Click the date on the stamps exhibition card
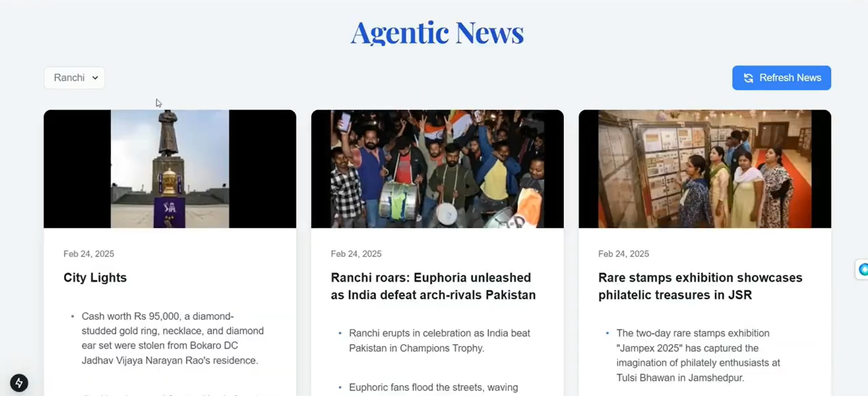The image size is (868, 396). click(x=624, y=253)
